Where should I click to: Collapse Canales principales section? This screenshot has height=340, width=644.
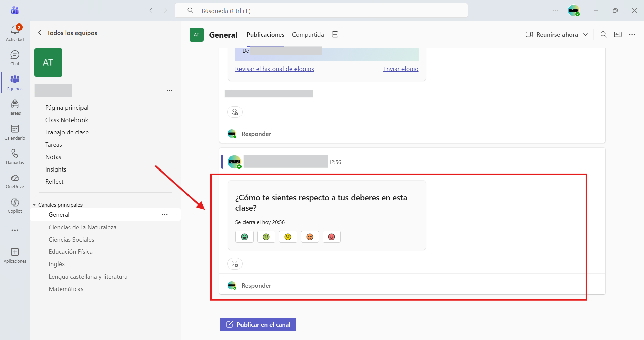[34, 205]
